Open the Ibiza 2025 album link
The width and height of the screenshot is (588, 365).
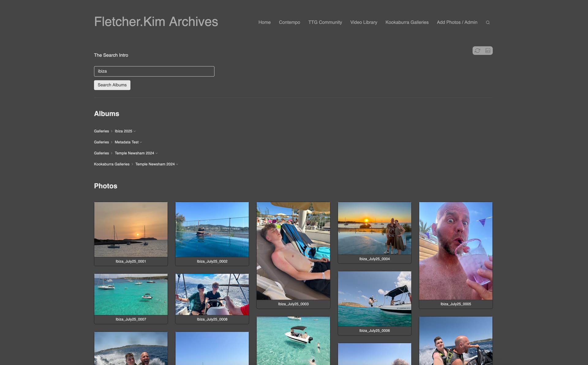(x=123, y=131)
